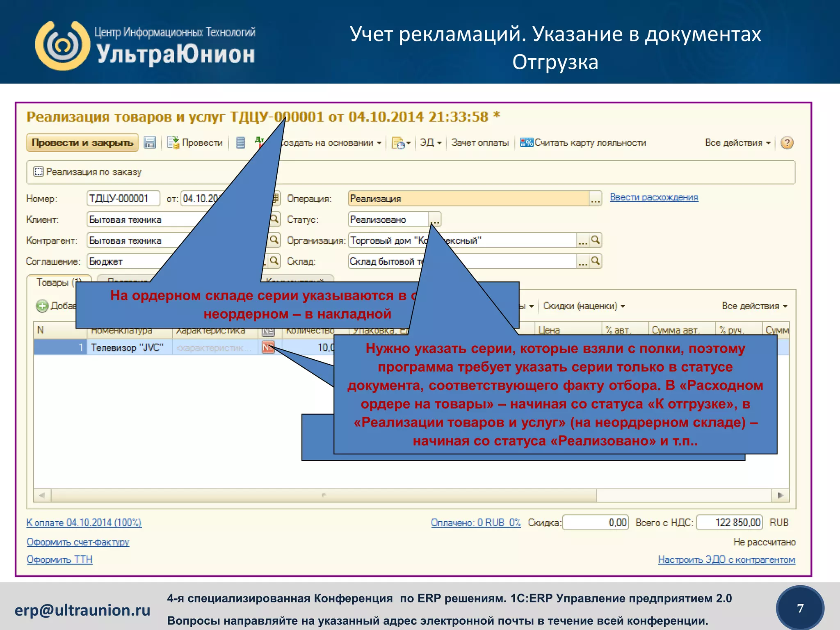
Task: Click the % авт. column header
Action: (x=625, y=330)
